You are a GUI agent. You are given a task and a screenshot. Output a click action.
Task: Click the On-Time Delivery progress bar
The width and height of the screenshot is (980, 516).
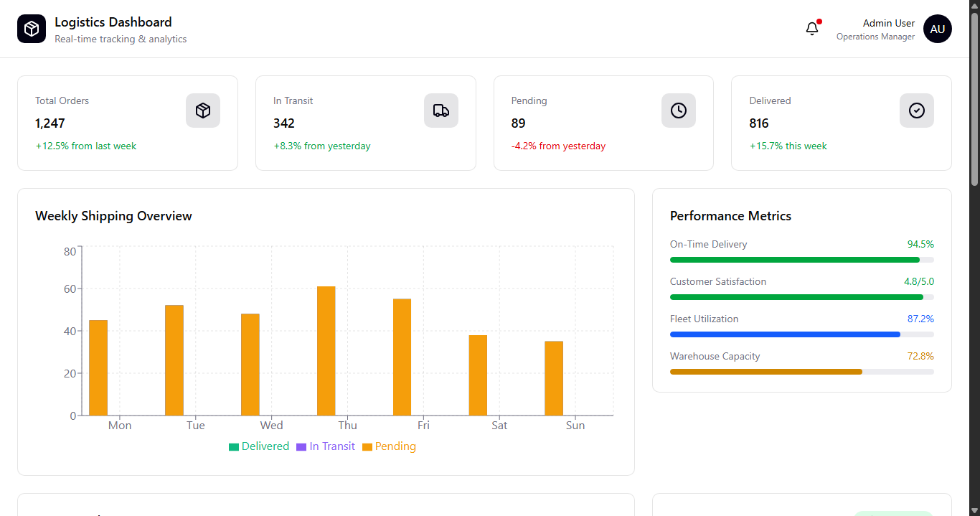(802, 260)
